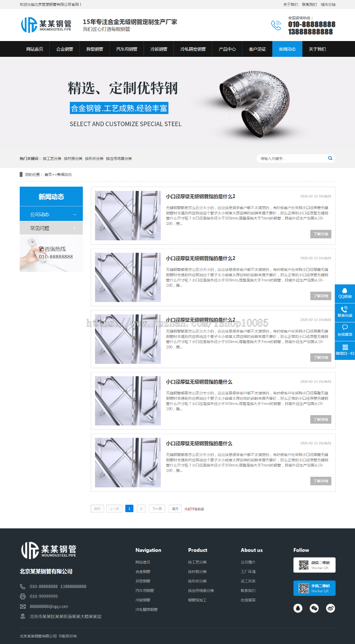Click hot keyword 按材质分类 under the banner

(73, 159)
